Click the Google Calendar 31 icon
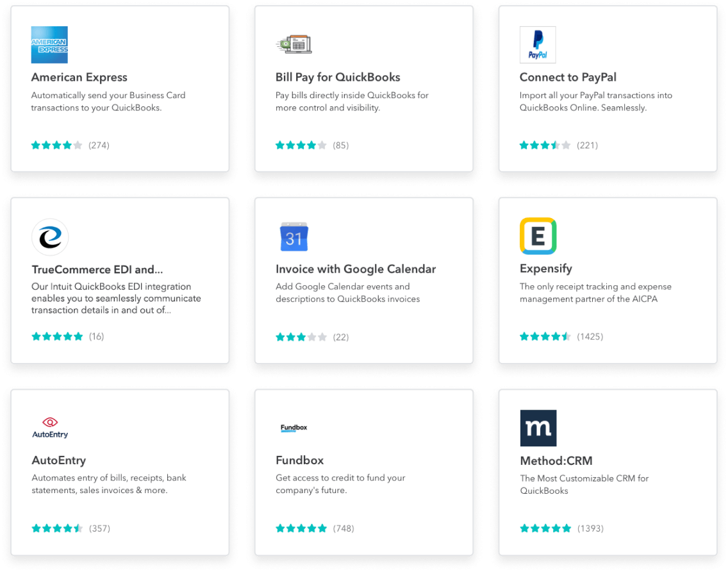 [x=294, y=237]
